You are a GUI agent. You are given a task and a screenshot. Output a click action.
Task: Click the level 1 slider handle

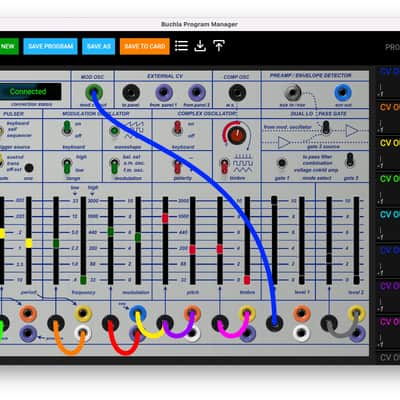coord(302,279)
